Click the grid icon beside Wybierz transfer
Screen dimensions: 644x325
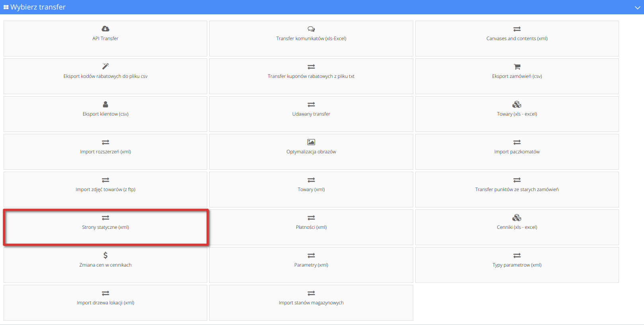point(6,7)
